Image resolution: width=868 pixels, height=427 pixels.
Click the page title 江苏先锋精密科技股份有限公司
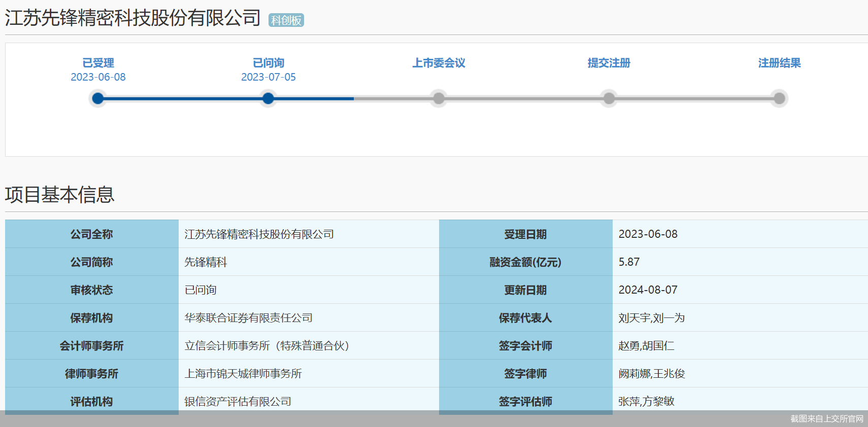click(132, 18)
